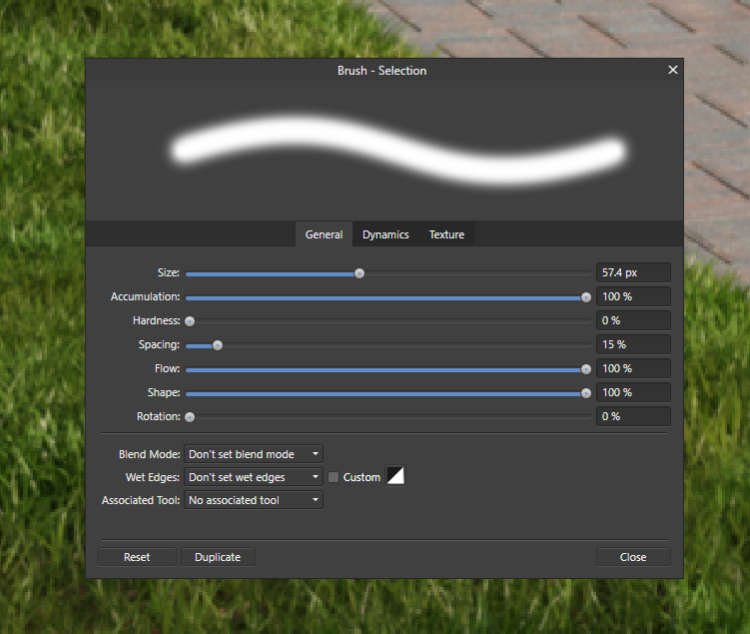Image resolution: width=750 pixels, height=634 pixels.
Task: Click the Shape value field
Action: [x=633, y=392]
